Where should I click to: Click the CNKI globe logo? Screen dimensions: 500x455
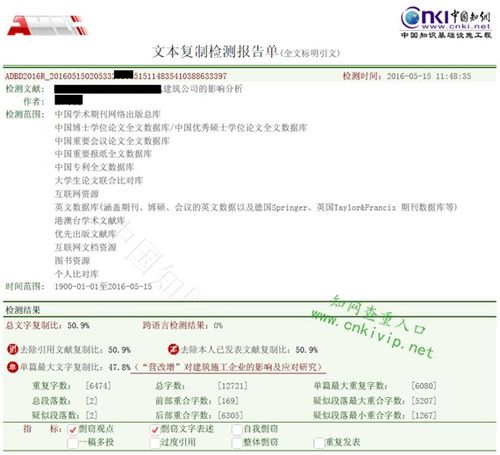tap(410, 18)
